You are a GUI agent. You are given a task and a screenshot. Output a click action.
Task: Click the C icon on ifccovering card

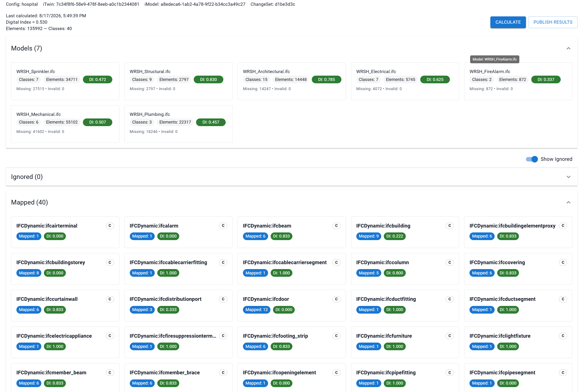pos(563,262)
